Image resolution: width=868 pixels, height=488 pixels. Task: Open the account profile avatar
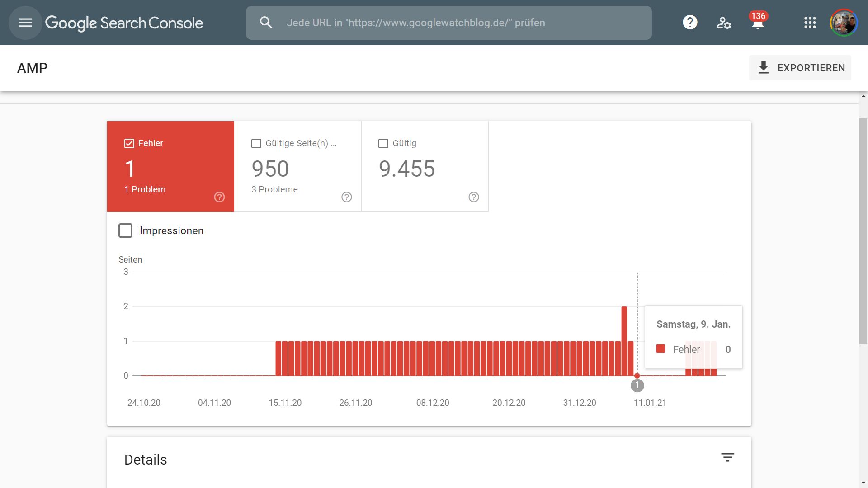coord(843,23)
